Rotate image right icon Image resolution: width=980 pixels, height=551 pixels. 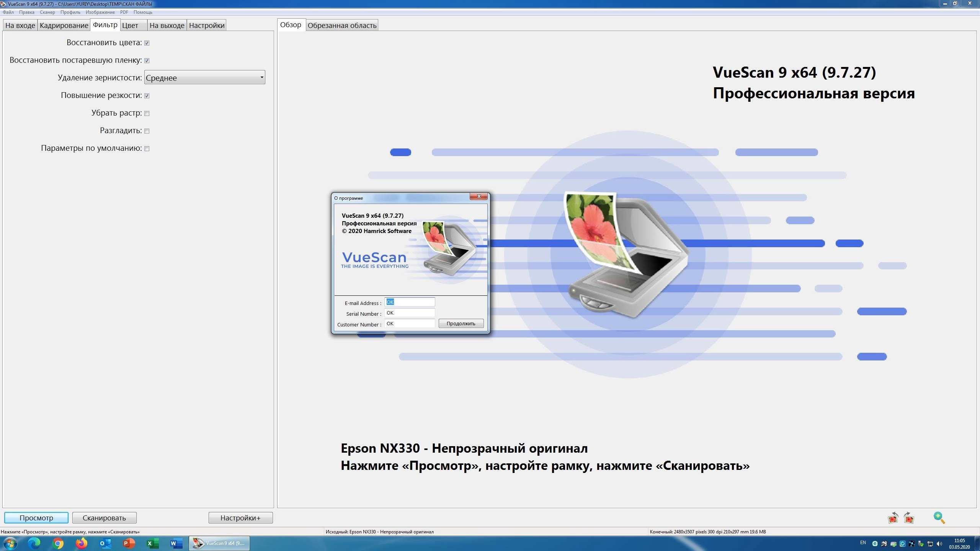(x=909, y=518)
